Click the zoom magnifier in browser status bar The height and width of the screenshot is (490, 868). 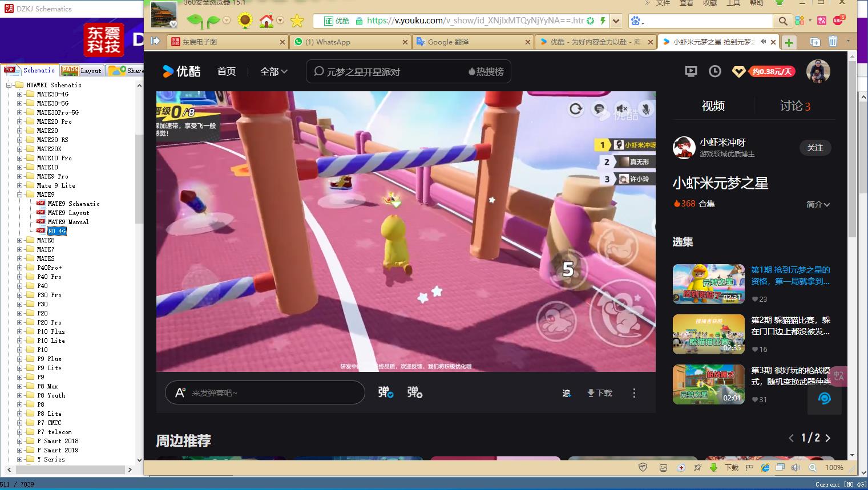[813, 467]
